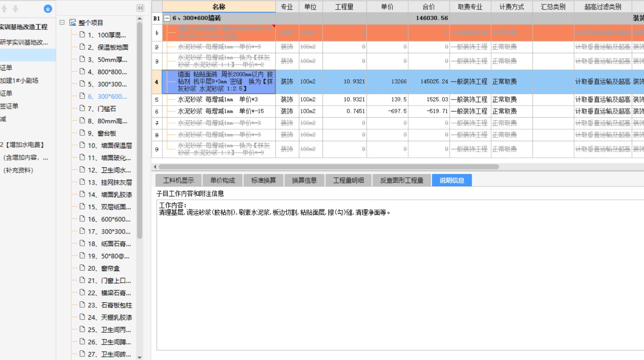This screenshot has width=644, height=360.
Task: Select tree item 5、300*300...
Action: [x=107, y=84]
